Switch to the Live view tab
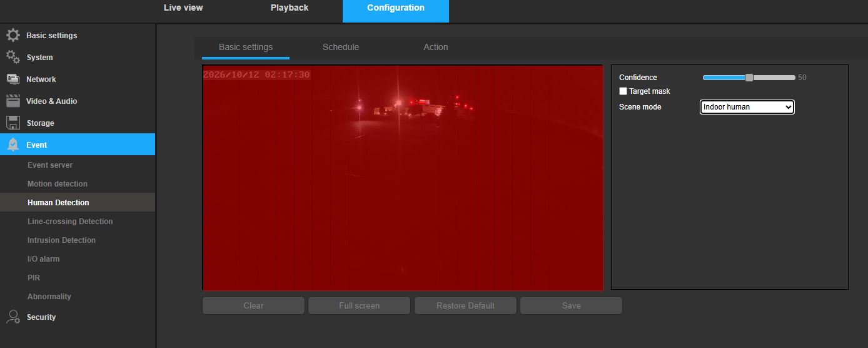This screenshot has width=868, height=348. (183, 8)
